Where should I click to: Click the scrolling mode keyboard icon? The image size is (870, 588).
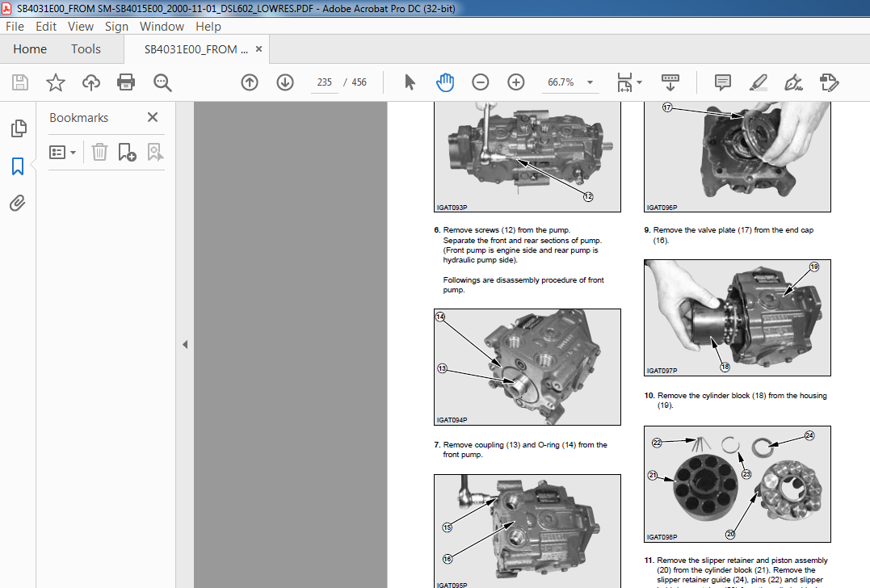point(670,82)
